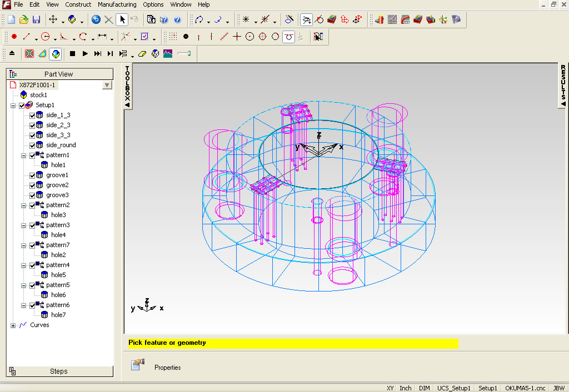Screen dimensions: 569x392
Task: Collapse the pattern1 tree node
Action: pos(24,156)
